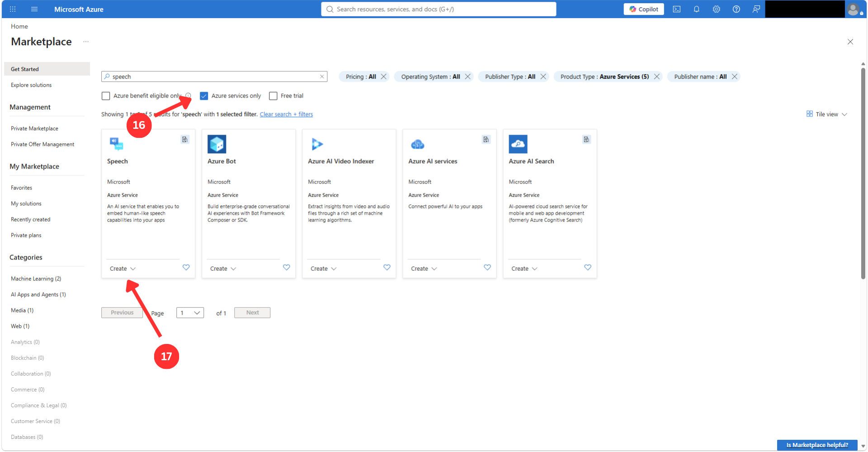The height and width of the screenshot is (452, 868).
Task: Select Get Started in sidebar
Action: point(47,69)
